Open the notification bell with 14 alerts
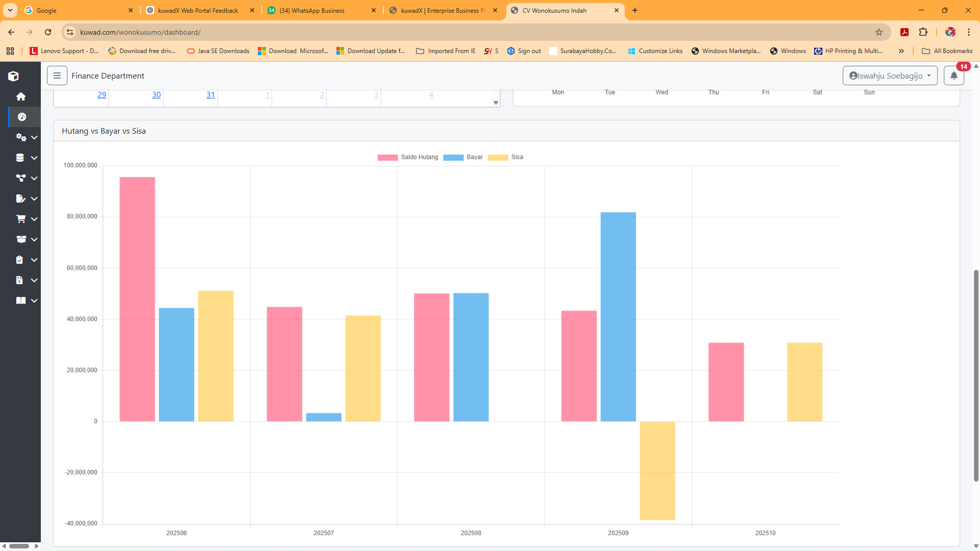The height and width of the screenshot is (551, 980). (x=954, y=76)
